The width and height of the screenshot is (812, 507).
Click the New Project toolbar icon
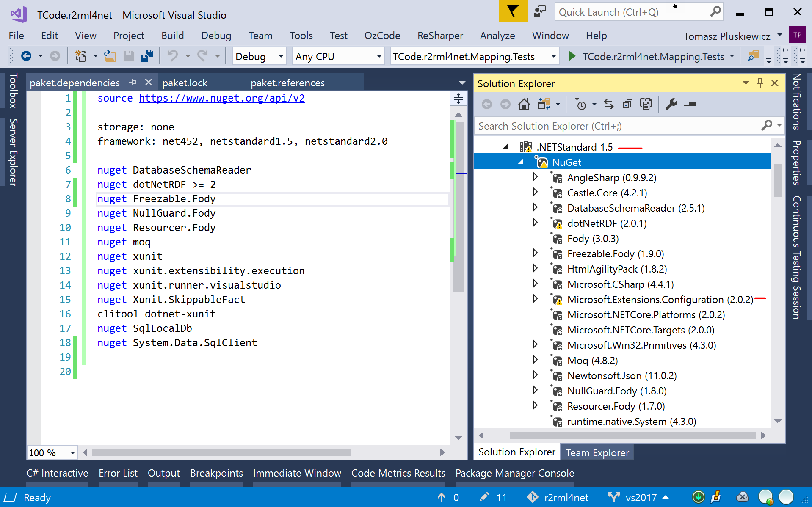(x=80, y=56)
